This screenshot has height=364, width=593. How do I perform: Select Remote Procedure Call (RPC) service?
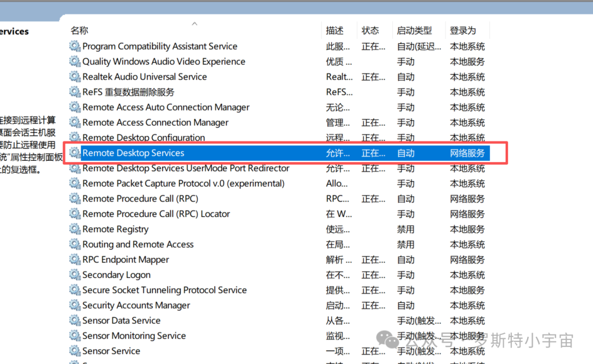(x=141, y=198)
